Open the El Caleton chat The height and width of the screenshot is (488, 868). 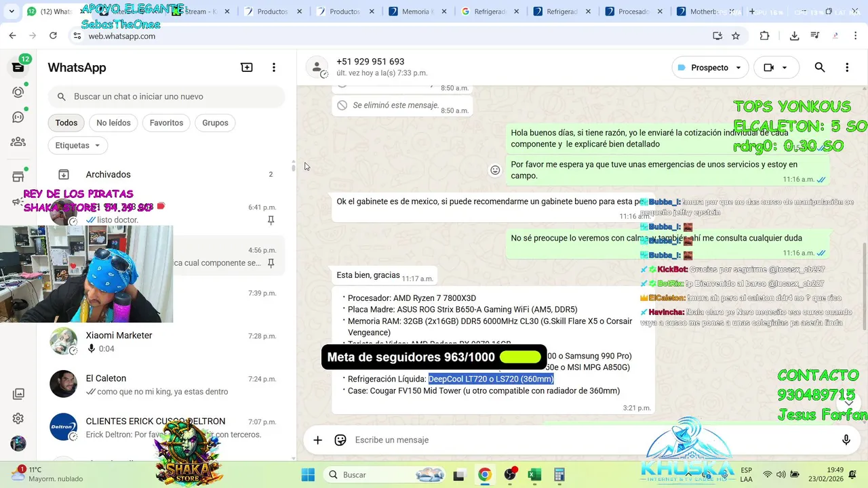(166, 384)
